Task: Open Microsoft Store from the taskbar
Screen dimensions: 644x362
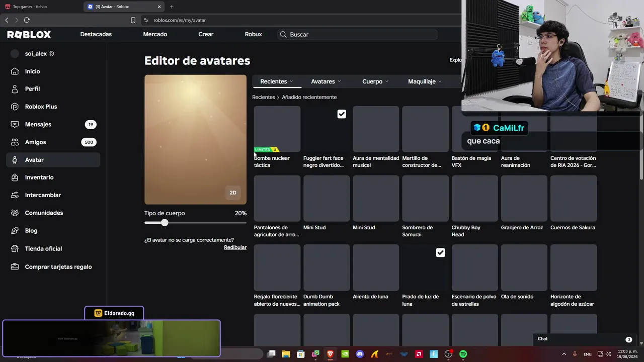Action: tap(300, 354)
